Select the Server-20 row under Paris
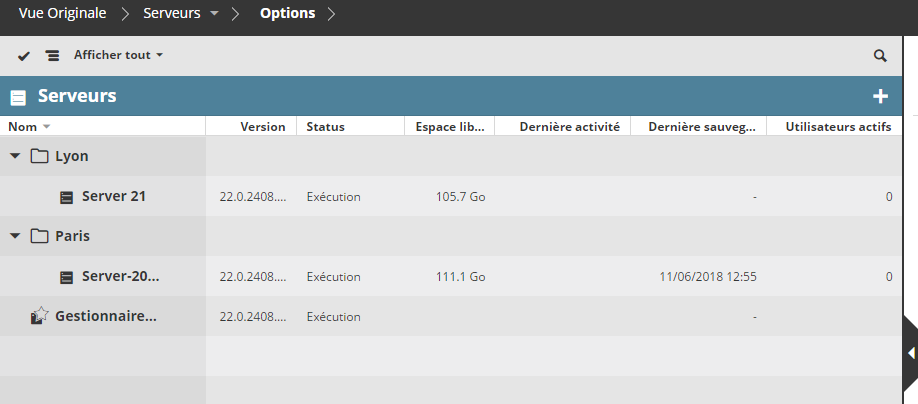918x404 pixels. point(120,277)
